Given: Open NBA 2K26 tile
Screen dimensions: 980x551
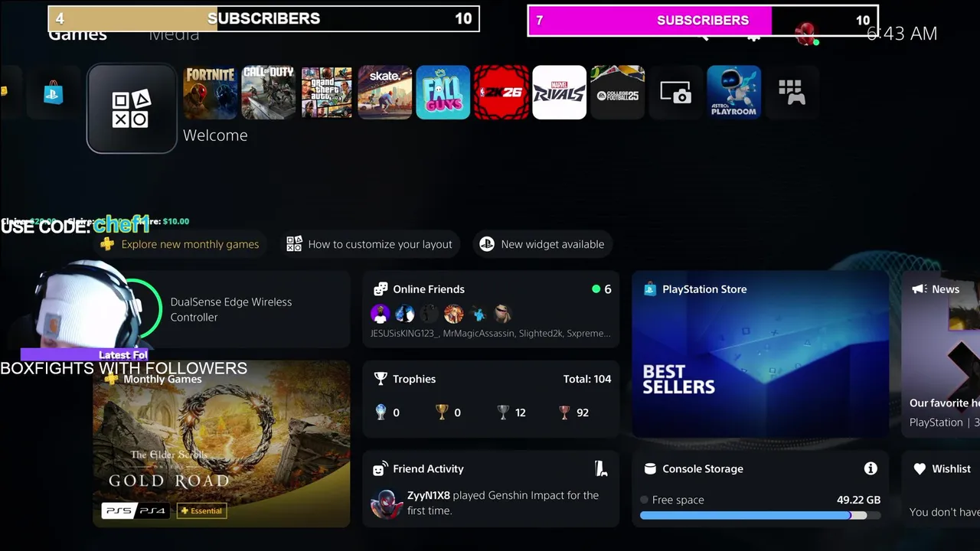Looking at the screenshot, I should pos(501,93).
